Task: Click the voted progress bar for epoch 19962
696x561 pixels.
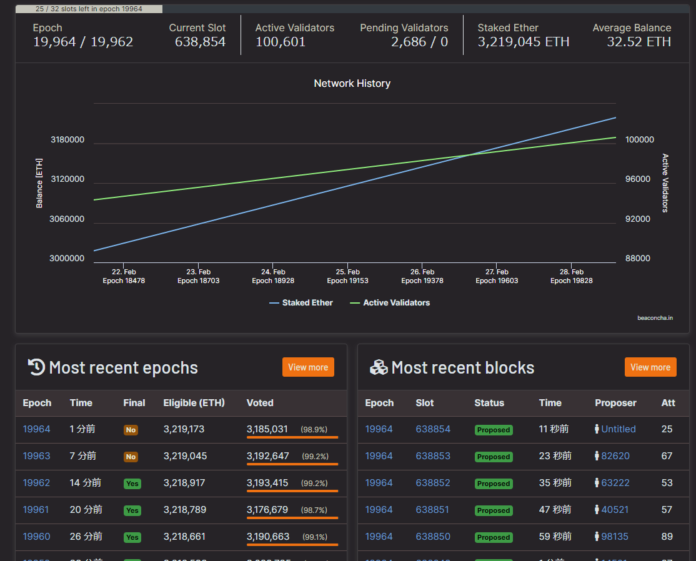Action: click(292, 491)
